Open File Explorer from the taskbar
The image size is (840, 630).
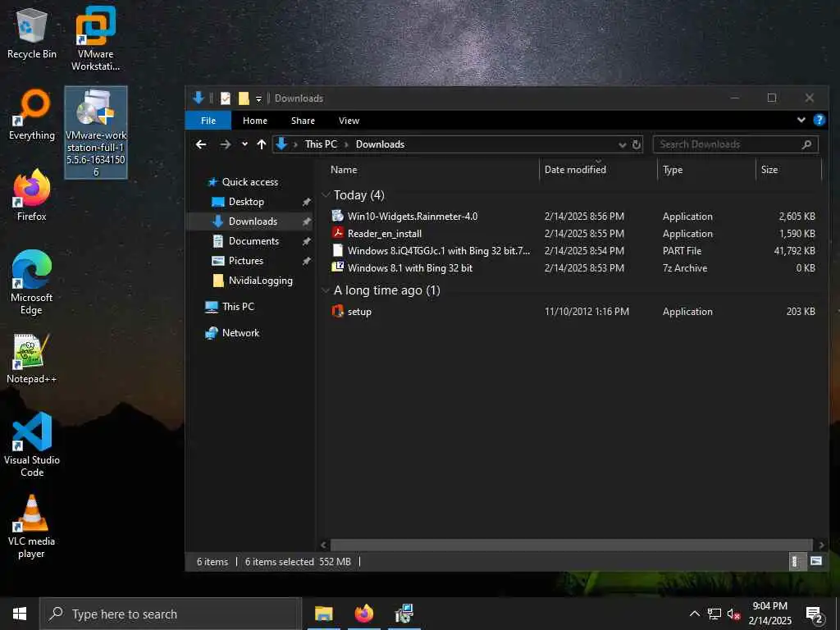click(323, 614)
